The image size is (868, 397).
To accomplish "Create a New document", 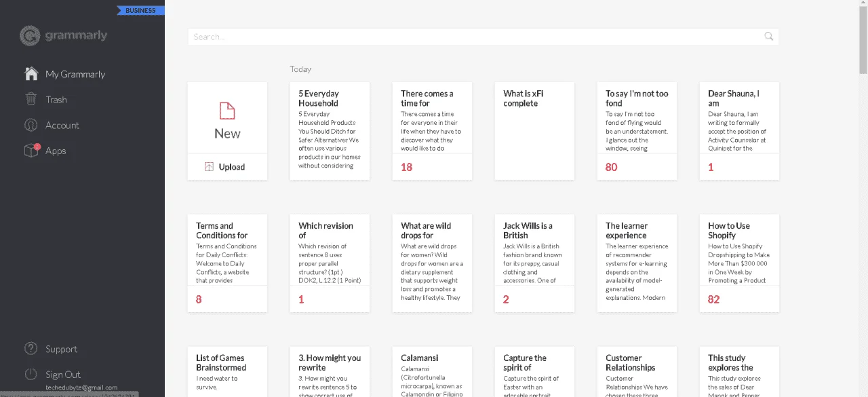I will click(x=227, y=118).
